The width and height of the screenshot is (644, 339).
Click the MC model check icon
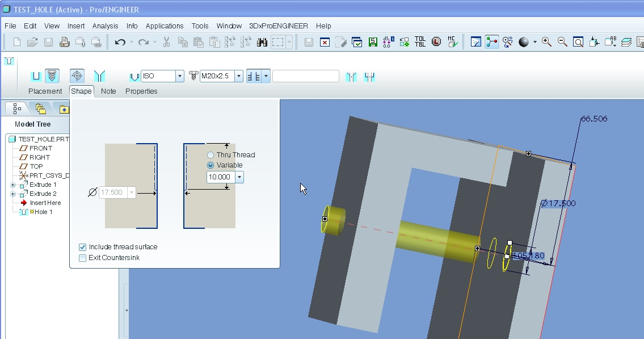[x=452, y=41]
